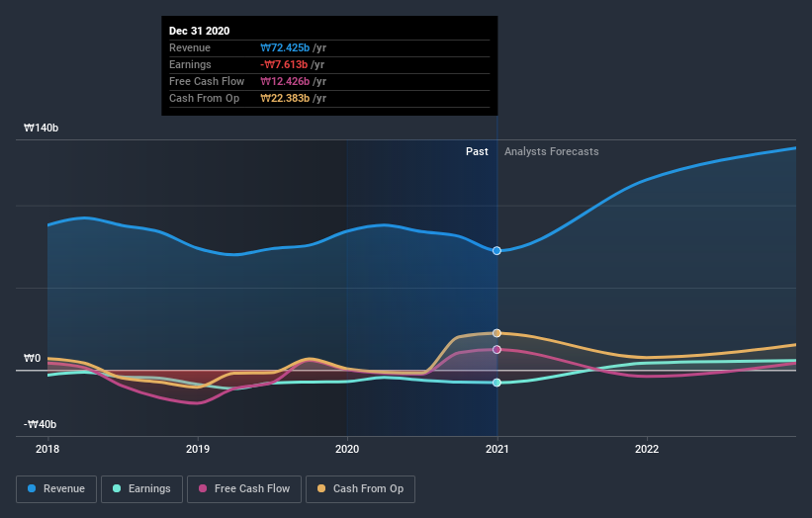This screenshot has width=812, height=518.
Task: Select the Revenue data point at 2021
Action: (496, 250)
